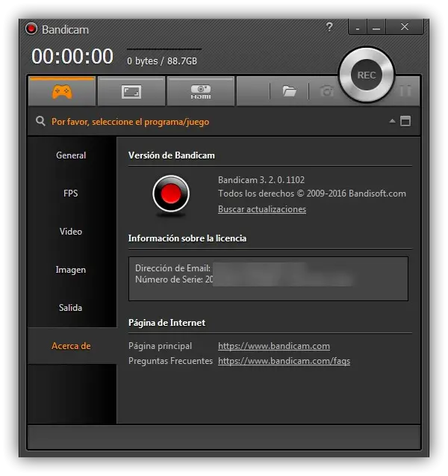Click the question mark help icon
The image size is (448, 476).
click(329, 27)
